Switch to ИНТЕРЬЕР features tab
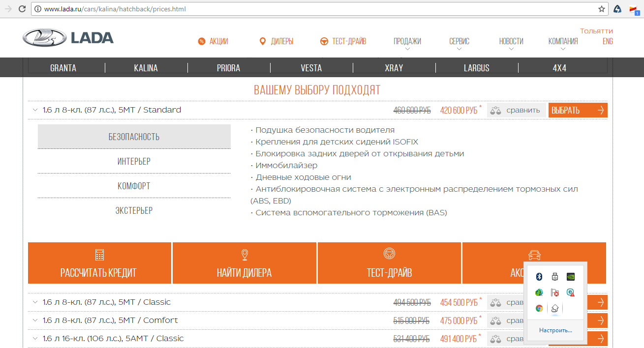Viewport: 644px width, 348px height. coord(134,161)
